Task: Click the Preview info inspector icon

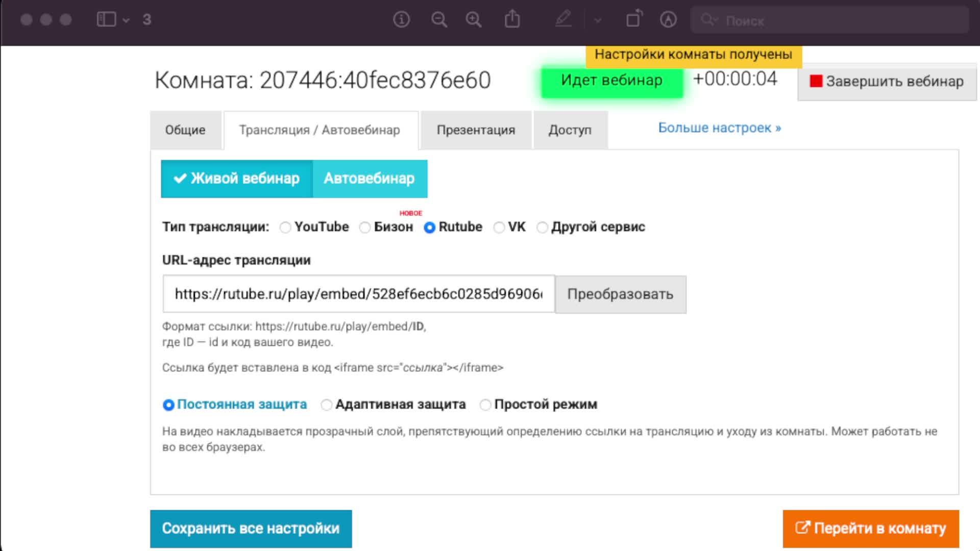Action: [x=401, y=20]
